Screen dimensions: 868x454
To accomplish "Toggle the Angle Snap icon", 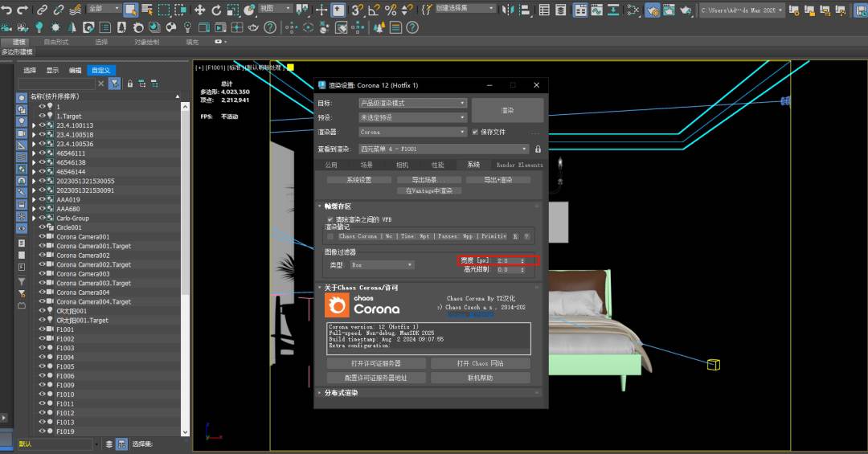I will click(375, 10).
